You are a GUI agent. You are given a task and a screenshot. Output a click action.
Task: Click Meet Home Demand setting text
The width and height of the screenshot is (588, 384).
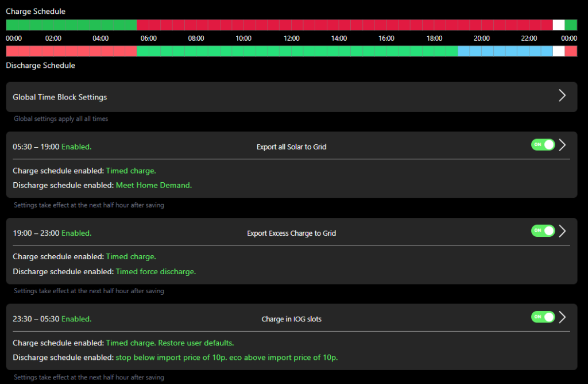[x=153, y=186]
